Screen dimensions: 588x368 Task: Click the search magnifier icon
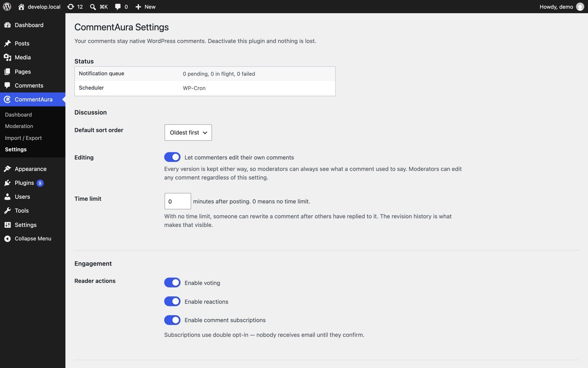tap(93, 7)
